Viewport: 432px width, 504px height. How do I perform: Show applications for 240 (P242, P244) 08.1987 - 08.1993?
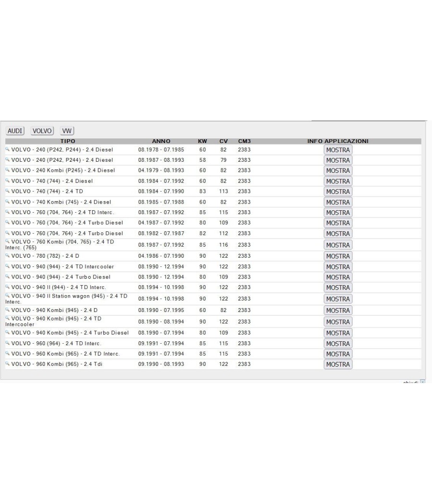click(338, 160)
